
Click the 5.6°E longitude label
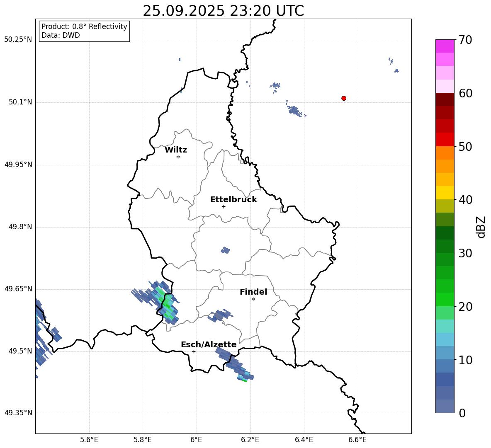coord(89,440)
